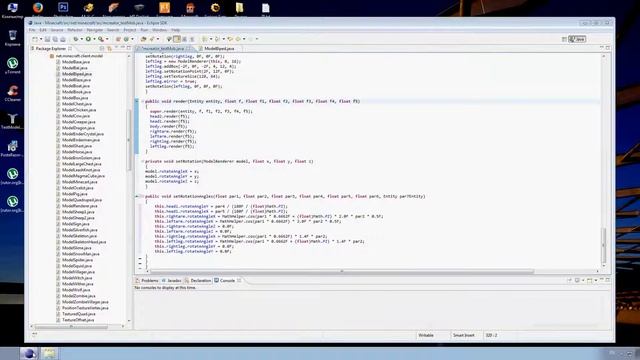Open the Recycle Bin desktop icon

pos(12,38)
